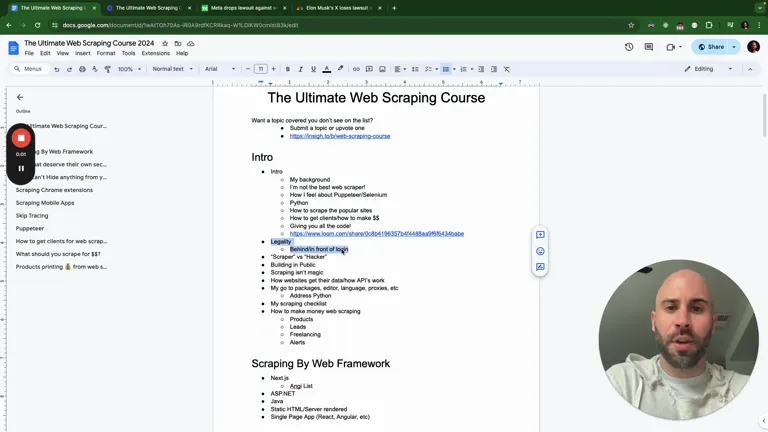Viewport: 768px width, 432px height.
Task: Collapse the toolbar with the chevron
Action: click(750, 69)
